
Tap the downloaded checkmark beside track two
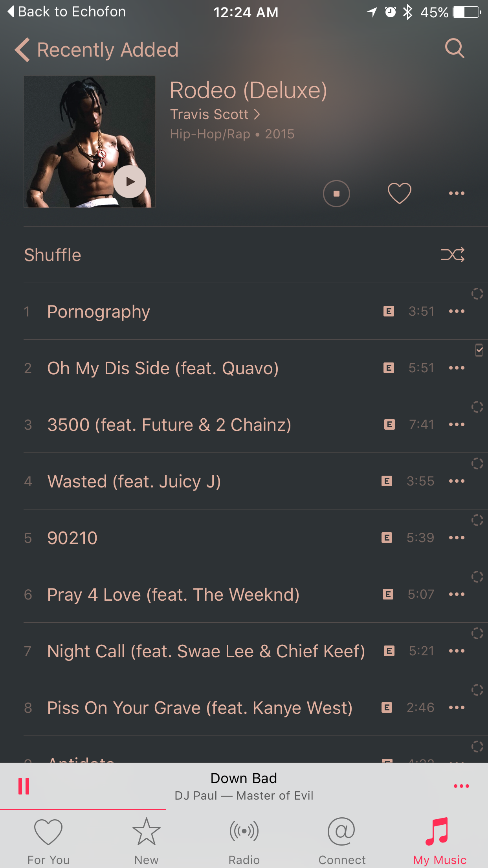479,350
